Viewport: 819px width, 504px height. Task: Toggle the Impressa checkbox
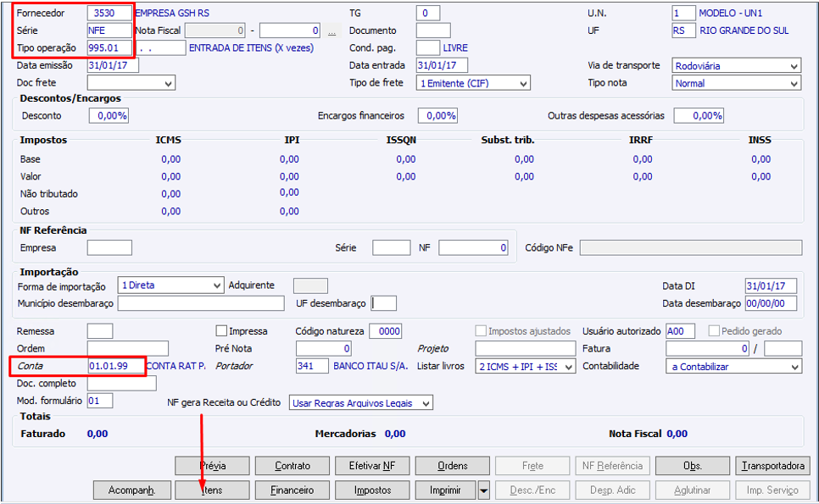(x=221, y=331)
